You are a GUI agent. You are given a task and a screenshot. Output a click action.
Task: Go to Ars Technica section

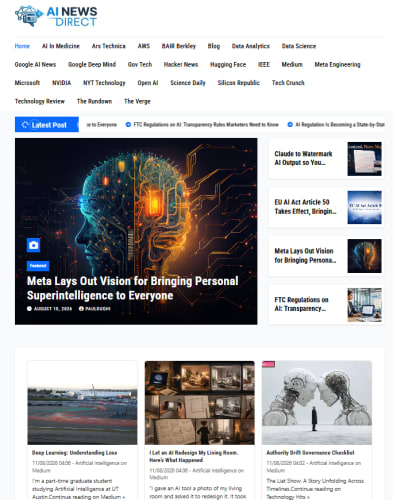point(109,46)
